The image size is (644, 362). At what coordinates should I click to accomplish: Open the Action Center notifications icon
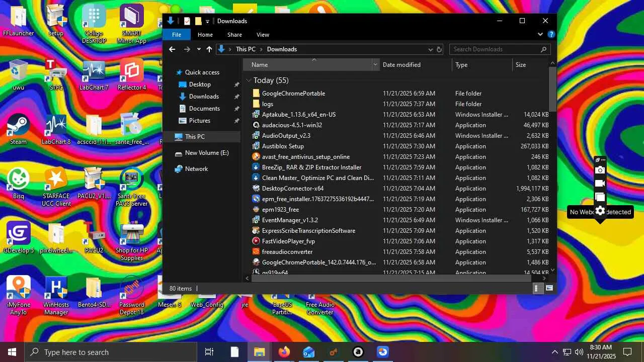(627, 352)
